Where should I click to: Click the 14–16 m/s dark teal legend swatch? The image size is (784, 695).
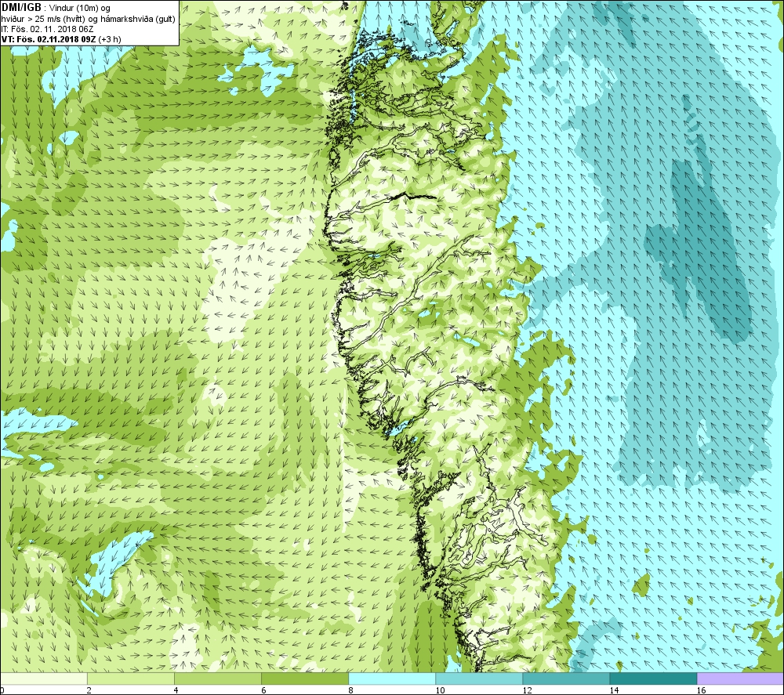pos(653,679)
